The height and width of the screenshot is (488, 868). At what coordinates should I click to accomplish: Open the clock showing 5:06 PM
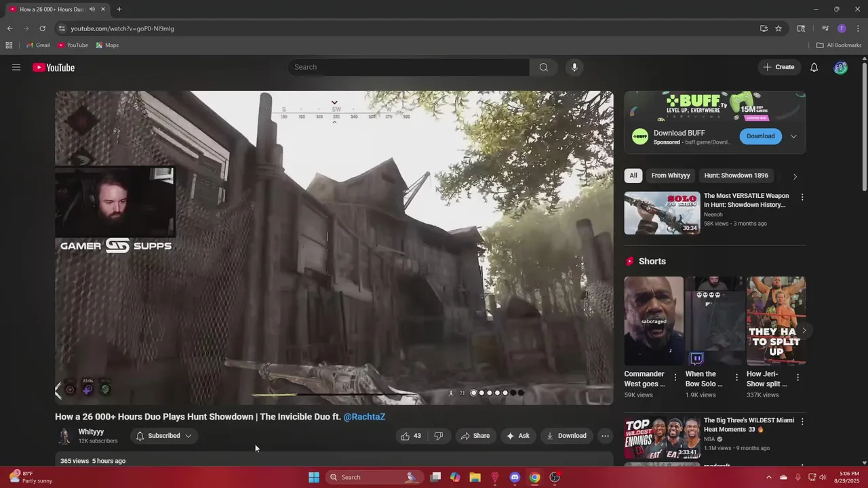pos(849,477)
